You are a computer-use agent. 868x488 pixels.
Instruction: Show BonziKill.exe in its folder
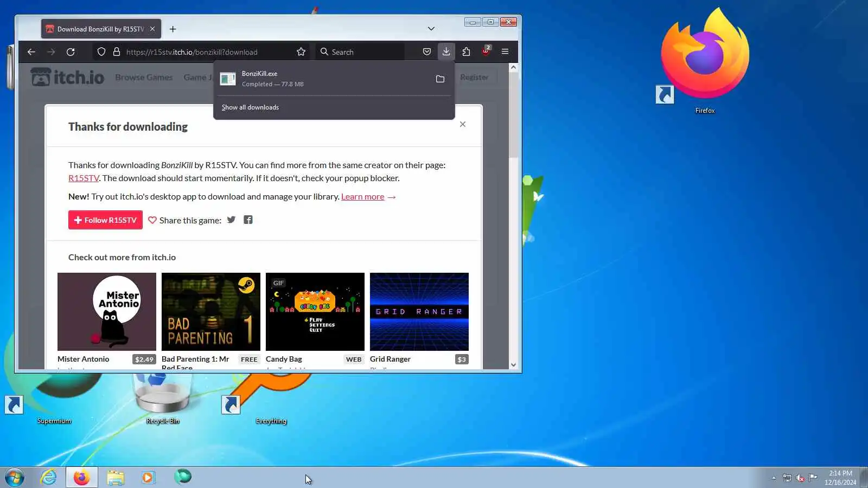click(440, 79)
